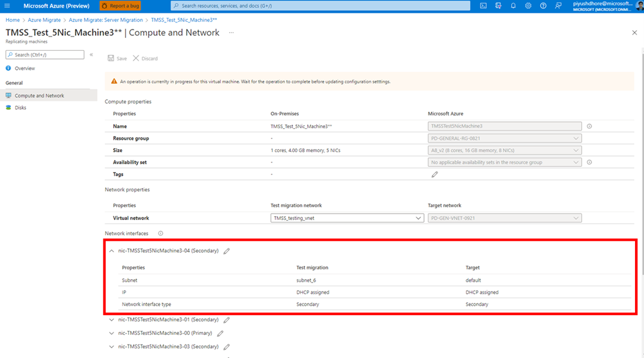
Task: Click info icon beside Network interfaces
Action: tap(160, 234)
